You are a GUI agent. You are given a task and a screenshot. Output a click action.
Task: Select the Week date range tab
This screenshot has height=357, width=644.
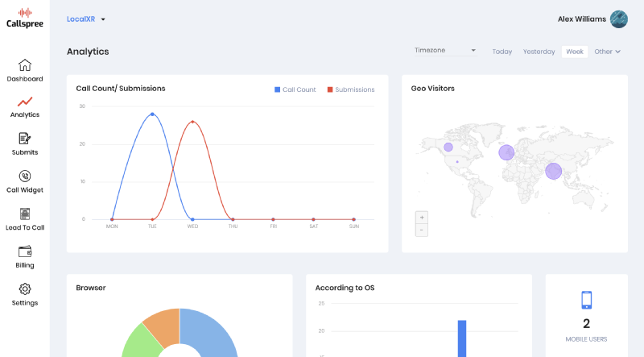(575, 52)
